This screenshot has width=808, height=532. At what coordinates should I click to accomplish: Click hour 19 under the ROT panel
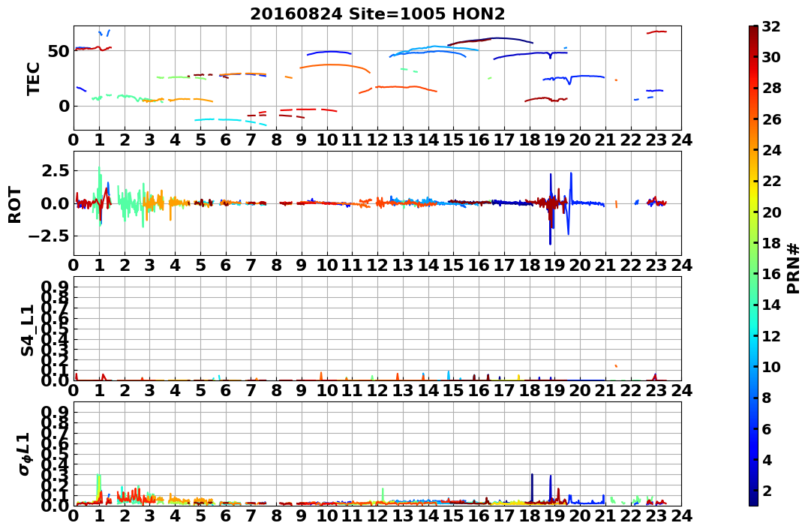click(554, 265)
